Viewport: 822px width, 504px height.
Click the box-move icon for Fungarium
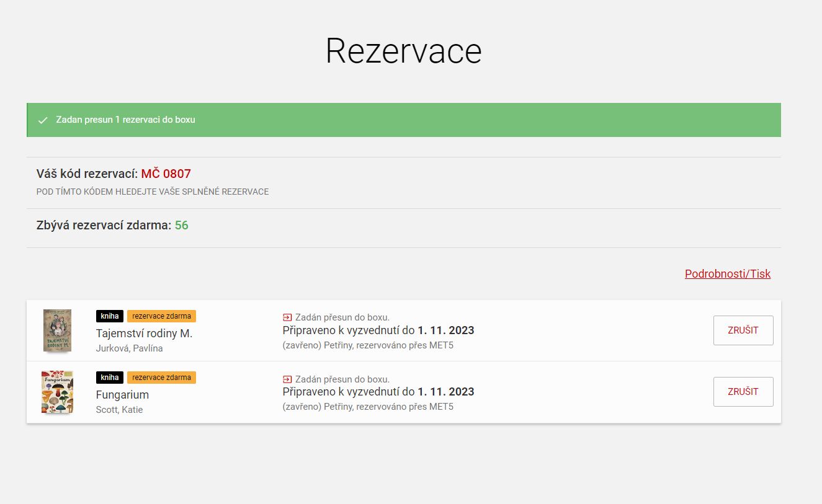[x=287, y=379]
